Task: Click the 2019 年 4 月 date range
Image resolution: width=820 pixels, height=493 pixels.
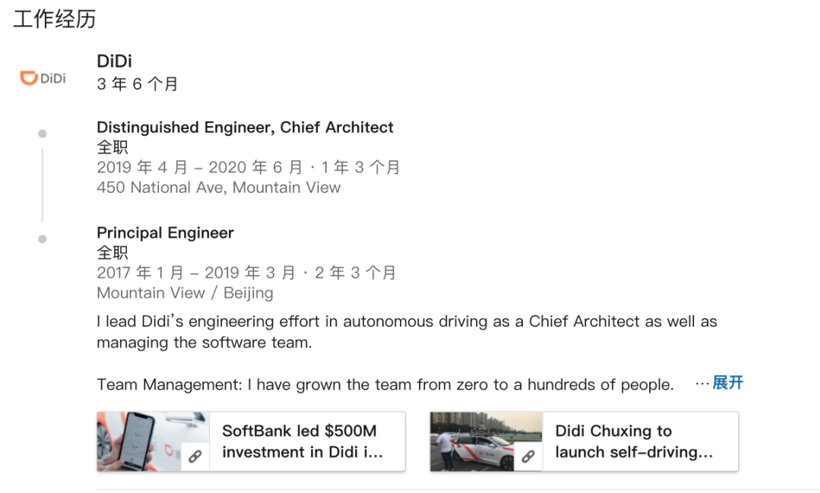Action: tap(248, 167)
